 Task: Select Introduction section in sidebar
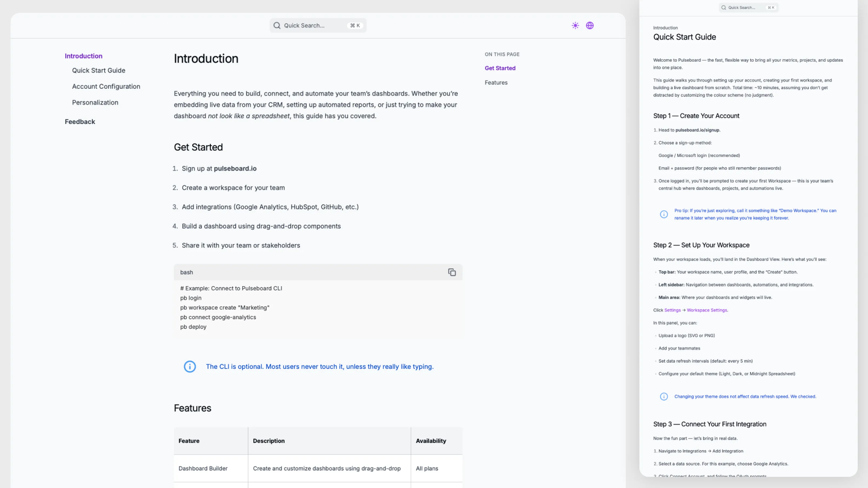coord(84,56)
